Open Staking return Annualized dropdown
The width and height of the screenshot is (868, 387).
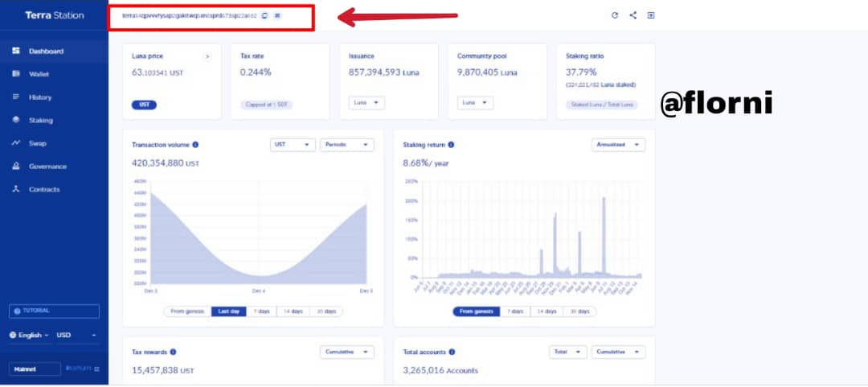[618, 145]
